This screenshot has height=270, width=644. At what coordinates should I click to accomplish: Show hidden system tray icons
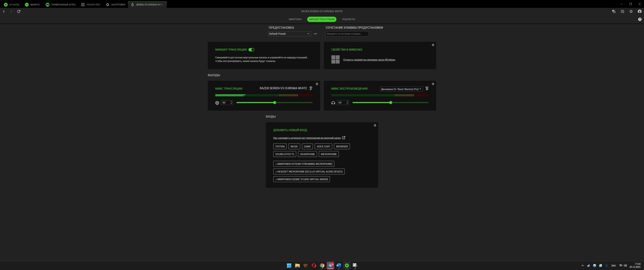click(x=582, y=266)
